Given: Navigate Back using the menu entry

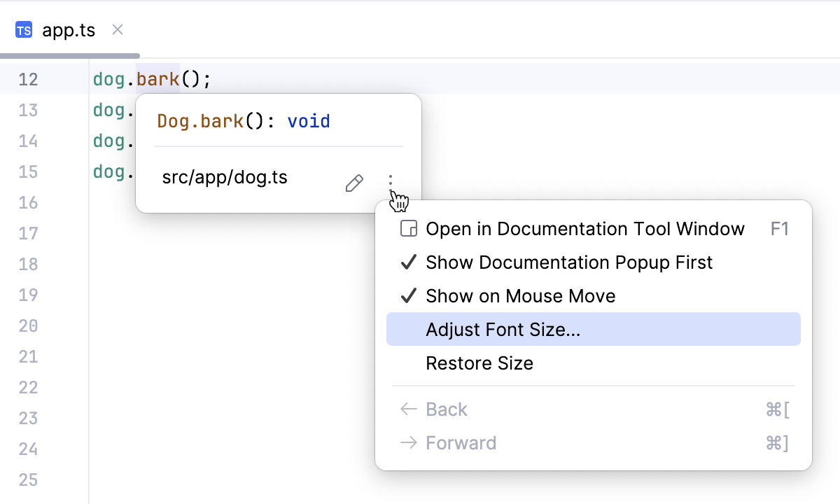Looking at the screenshot, I should pyautogui.click(x=447, y=409).
